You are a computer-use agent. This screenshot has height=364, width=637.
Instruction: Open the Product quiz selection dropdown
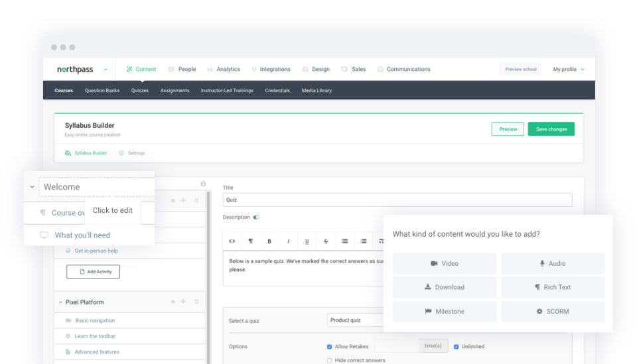pyautogui.click(x=356, y=320)
